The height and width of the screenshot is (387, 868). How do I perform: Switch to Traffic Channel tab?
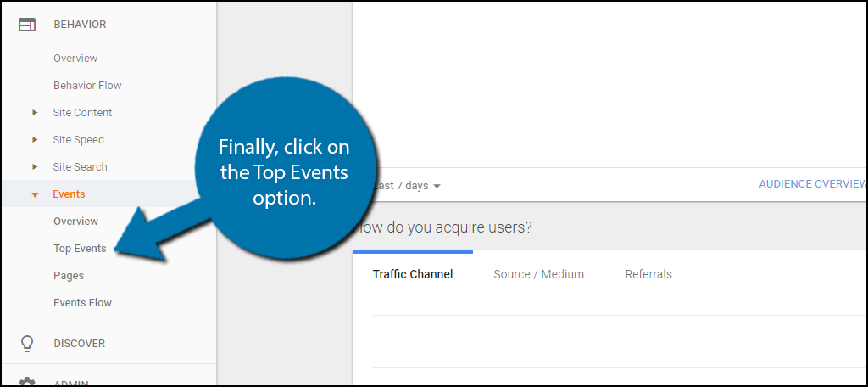[413, 274]
